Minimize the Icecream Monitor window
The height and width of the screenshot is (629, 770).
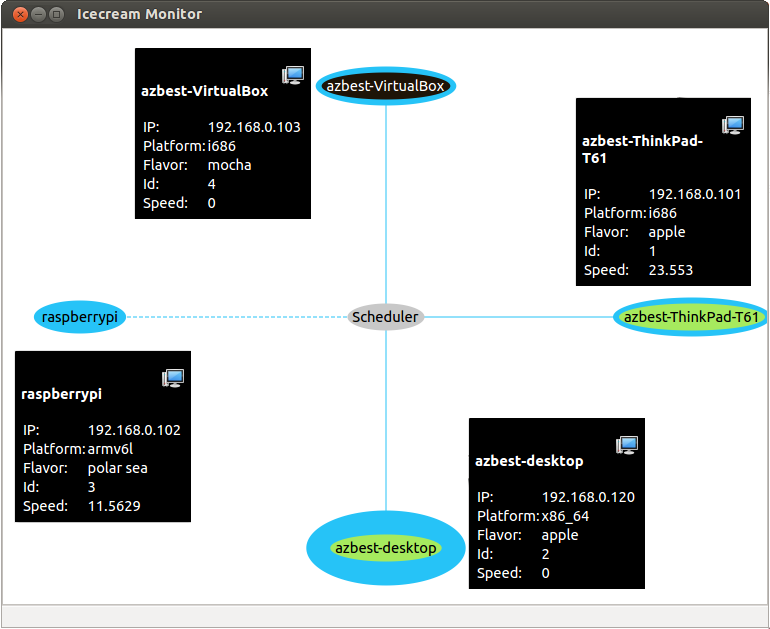coord(38,14)
